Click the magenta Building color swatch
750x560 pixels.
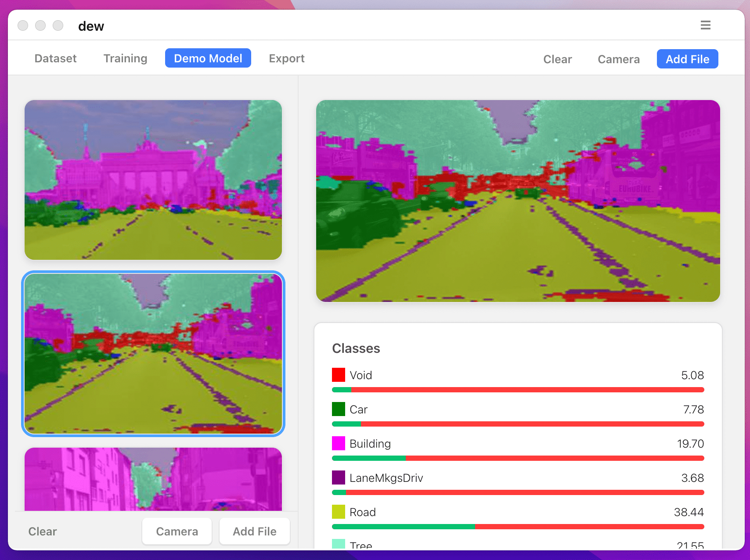point(339,443)
